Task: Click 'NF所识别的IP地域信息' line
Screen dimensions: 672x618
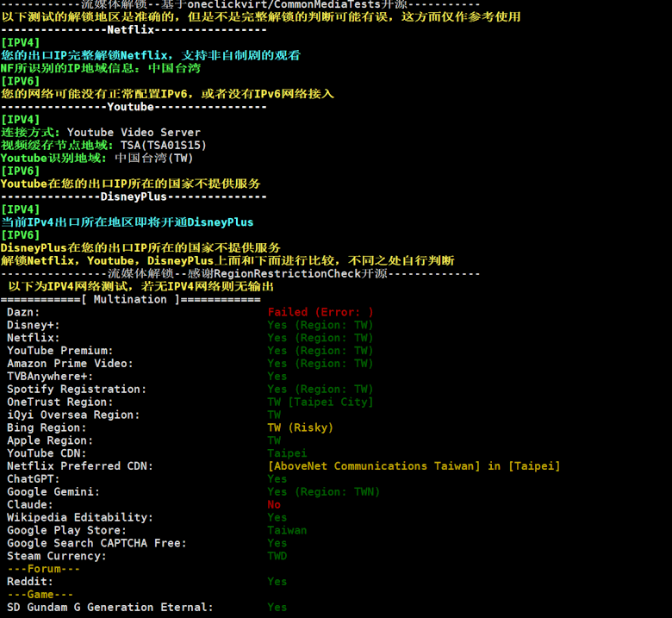Action: coord(101,68)
